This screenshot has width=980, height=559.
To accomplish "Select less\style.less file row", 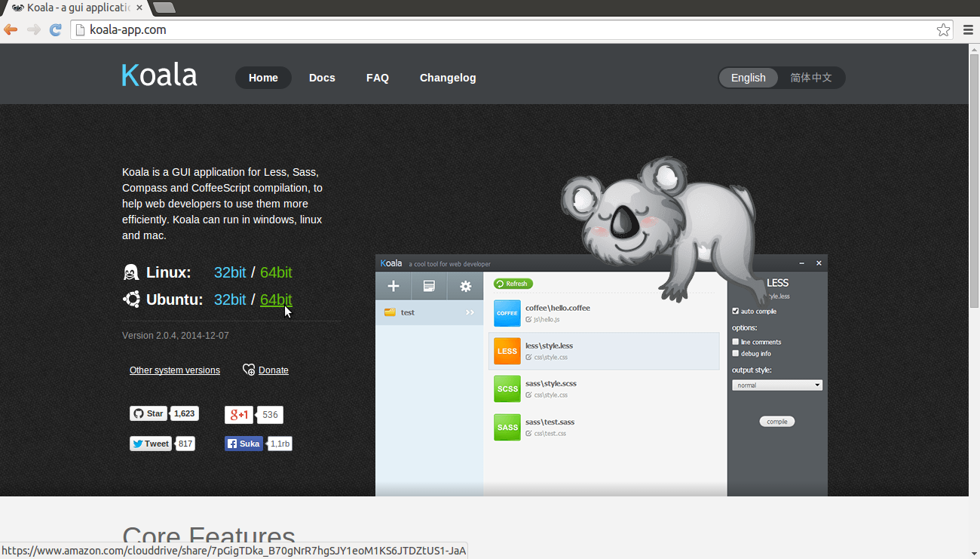I will (604, 351).
